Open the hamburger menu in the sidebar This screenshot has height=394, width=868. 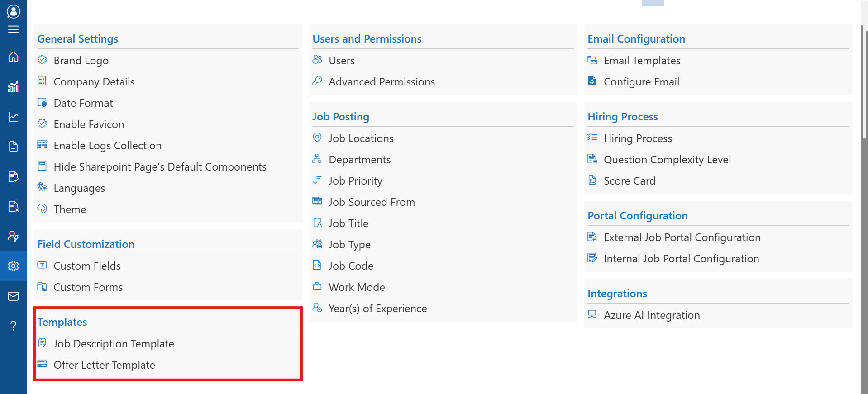click(x=14, y=29)
